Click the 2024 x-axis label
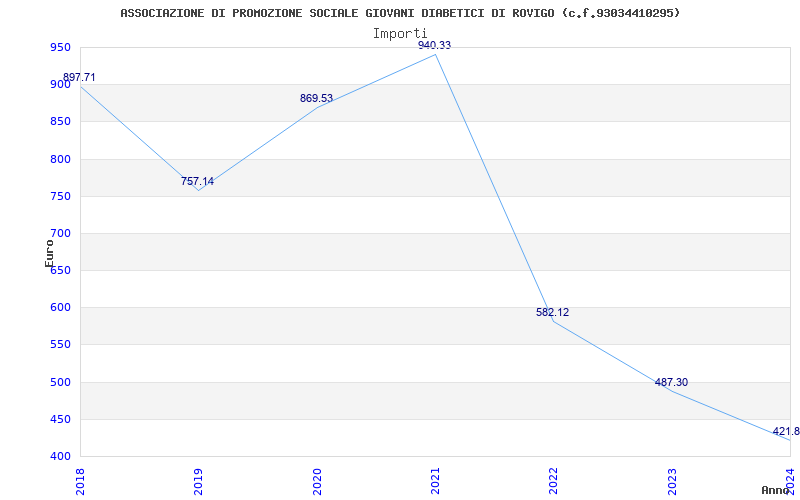This screenshot has width=800, height=500. [x=790, y=482]
